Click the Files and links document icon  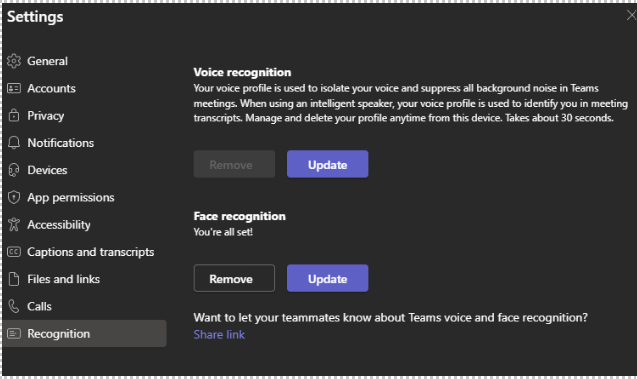click(x=14, y=279)
